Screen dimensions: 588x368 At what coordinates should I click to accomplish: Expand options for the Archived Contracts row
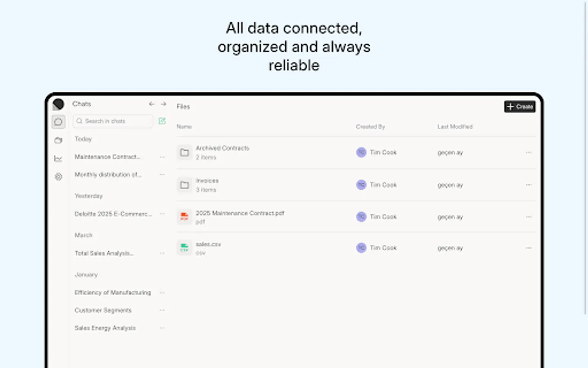click(528, 152)
